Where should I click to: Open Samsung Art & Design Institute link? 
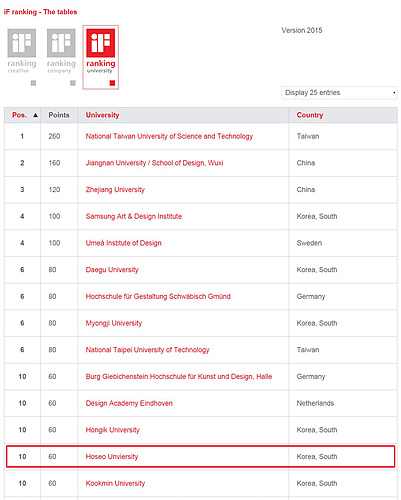(134, 216)
